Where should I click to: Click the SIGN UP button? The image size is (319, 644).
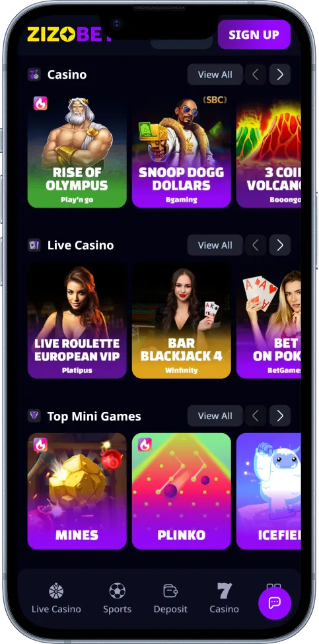point(254,34)
